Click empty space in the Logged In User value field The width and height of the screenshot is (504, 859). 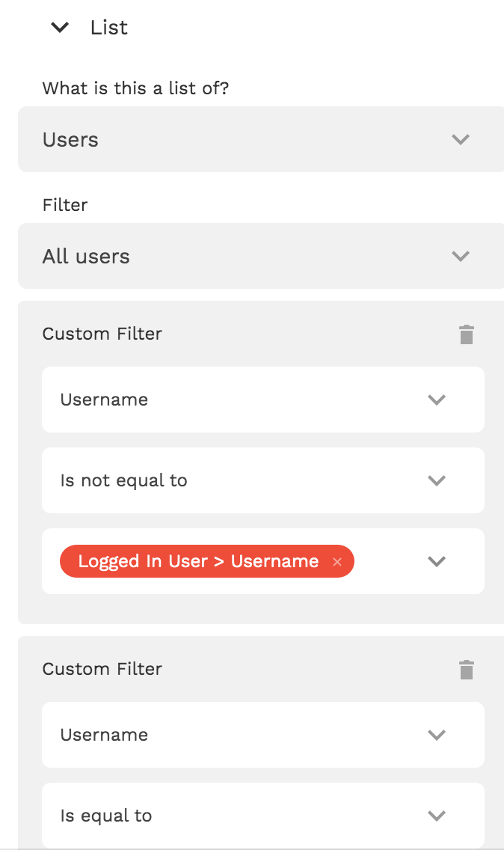point(386,561)
